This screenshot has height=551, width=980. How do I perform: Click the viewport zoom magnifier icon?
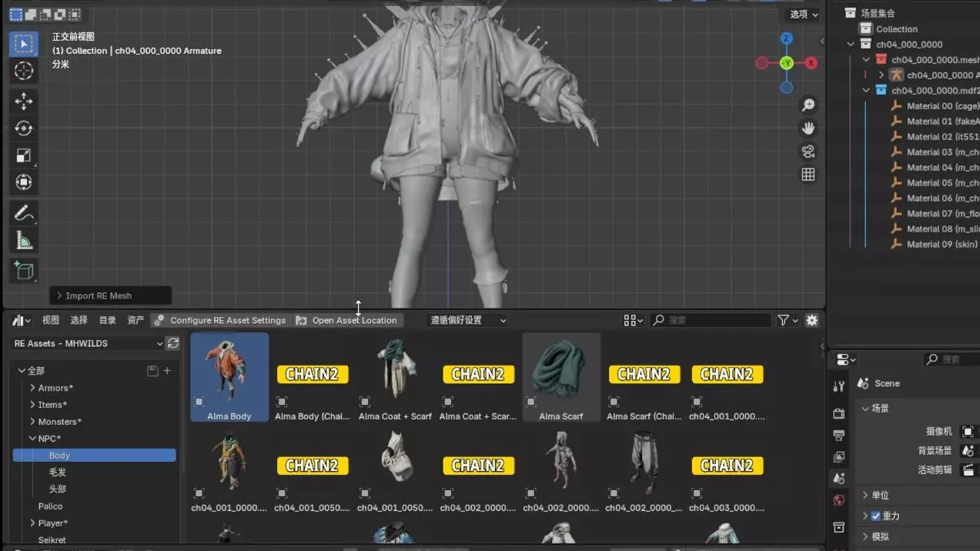click(808, 105)
